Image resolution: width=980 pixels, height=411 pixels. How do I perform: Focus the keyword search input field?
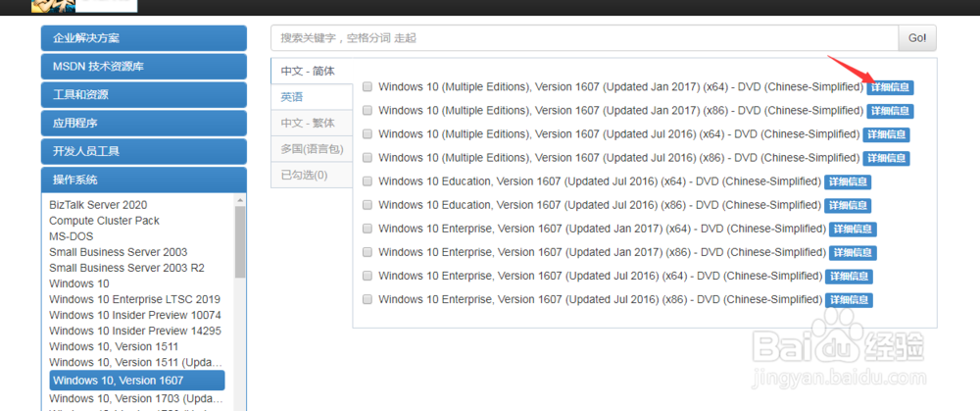point(584,38)
